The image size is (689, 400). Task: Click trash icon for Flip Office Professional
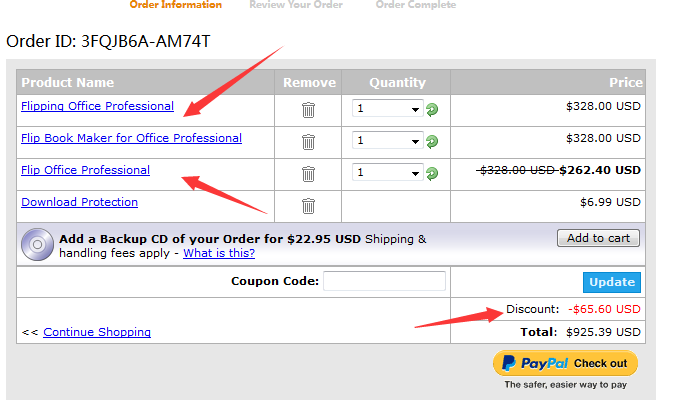[x=308, y=174]
